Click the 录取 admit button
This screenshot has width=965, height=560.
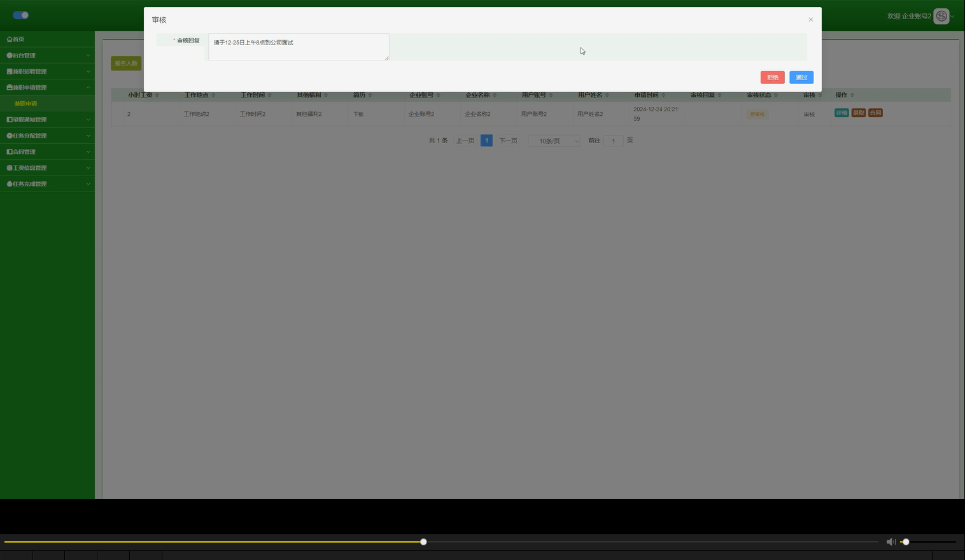859,113
